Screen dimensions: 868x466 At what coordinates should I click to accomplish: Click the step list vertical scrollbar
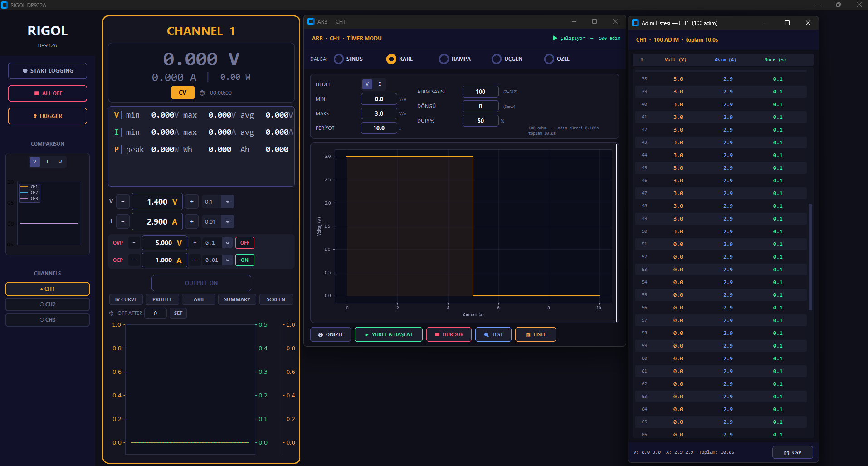point(810,257)
